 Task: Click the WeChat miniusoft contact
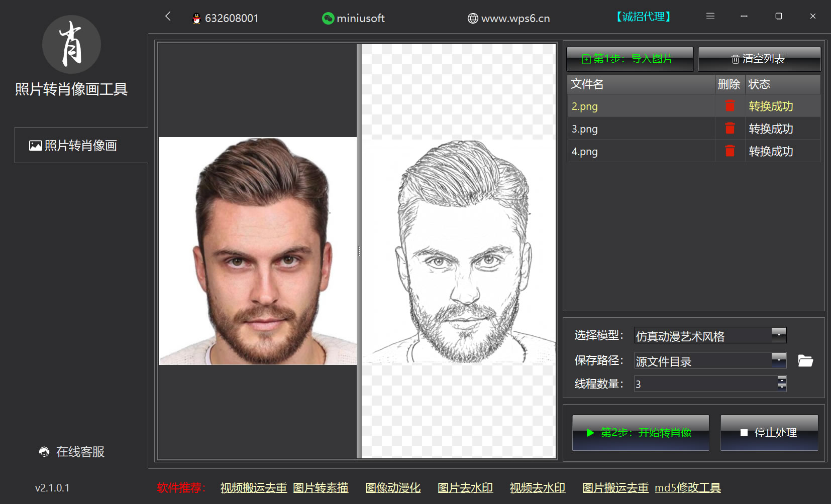(353, 19)
